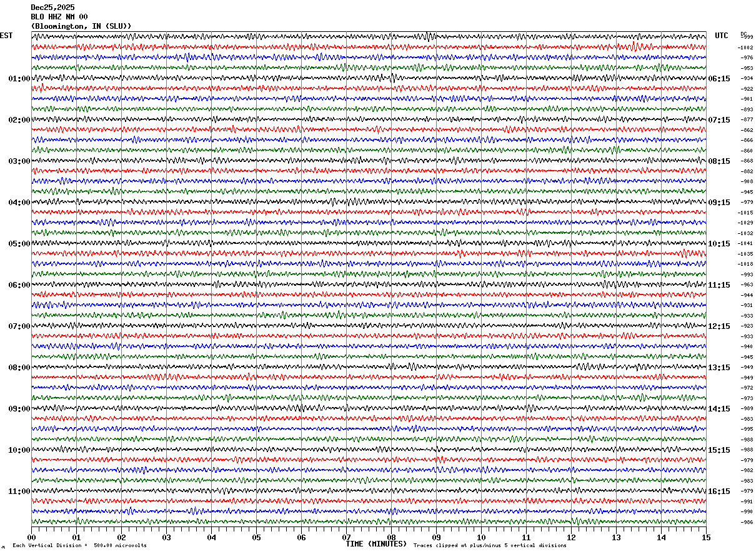
Task: Click the DC offset value "-1029"
Action: pos(745,223)
